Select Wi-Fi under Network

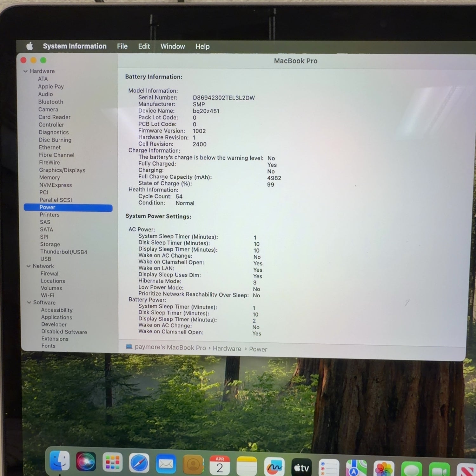tap(48, 295)
